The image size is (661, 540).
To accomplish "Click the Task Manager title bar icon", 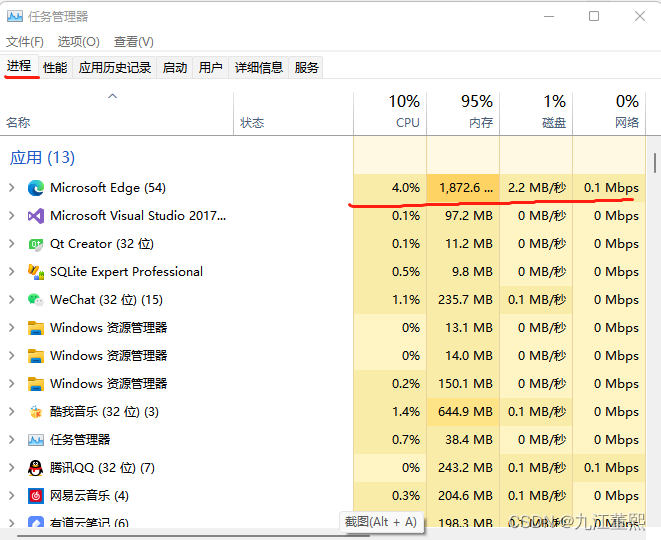I will 15,16.
